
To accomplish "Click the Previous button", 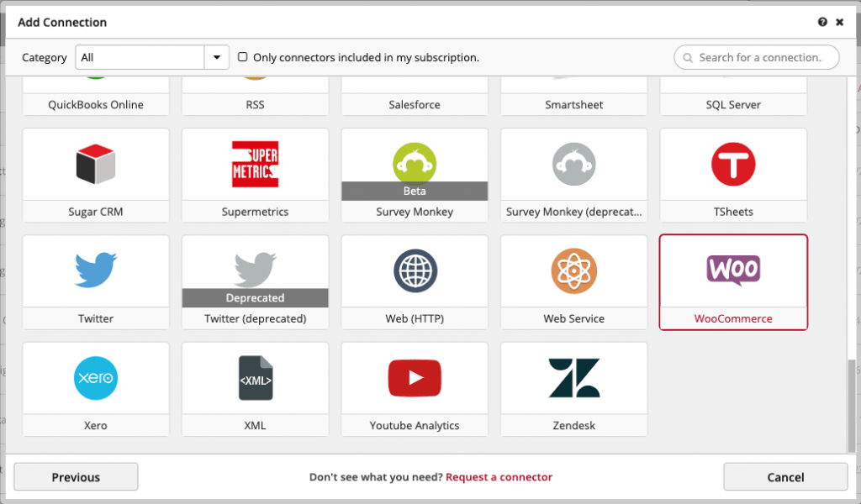I will [x=76, y=476].
